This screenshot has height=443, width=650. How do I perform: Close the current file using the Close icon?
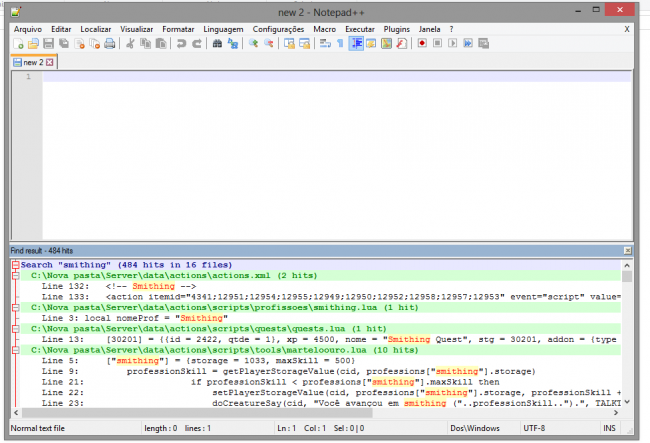79,44
